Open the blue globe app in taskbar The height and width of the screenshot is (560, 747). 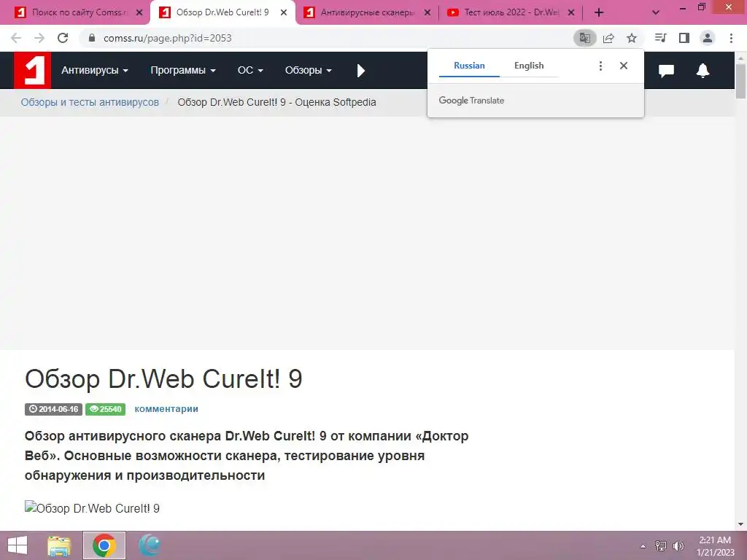150,545
